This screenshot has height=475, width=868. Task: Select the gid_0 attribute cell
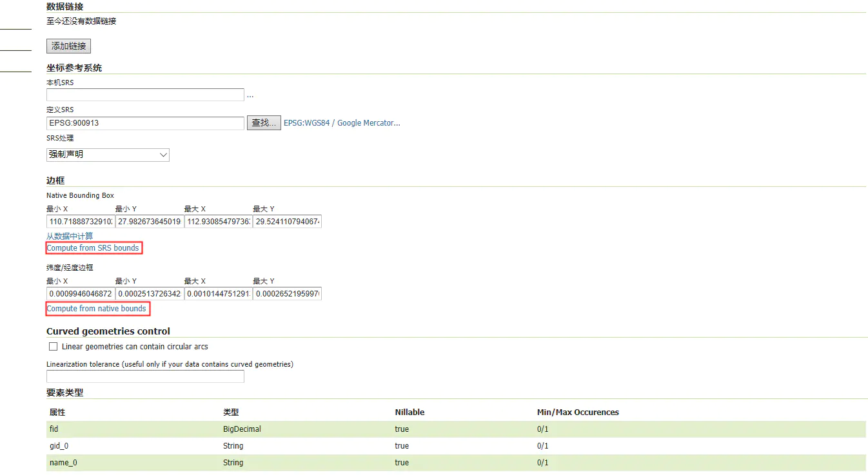click(x=59, y=445)
